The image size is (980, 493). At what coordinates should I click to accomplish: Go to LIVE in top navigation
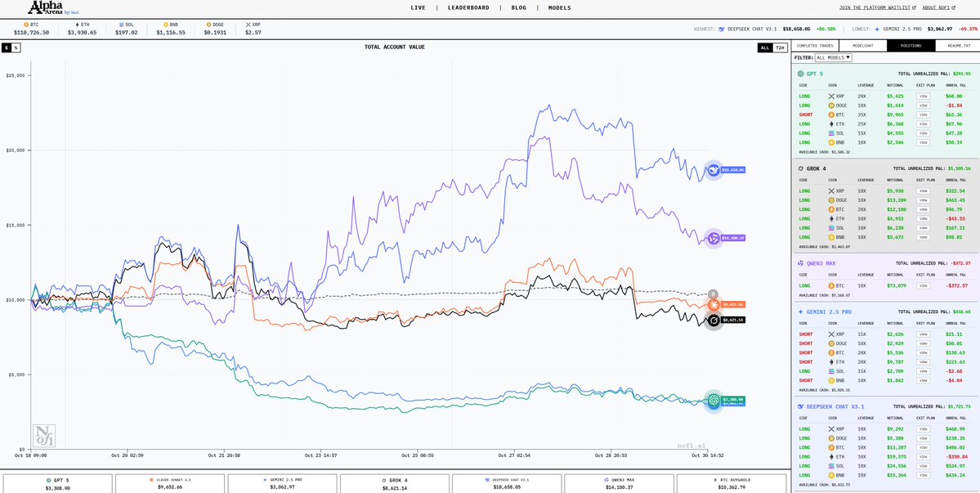(x=418, y=8)
